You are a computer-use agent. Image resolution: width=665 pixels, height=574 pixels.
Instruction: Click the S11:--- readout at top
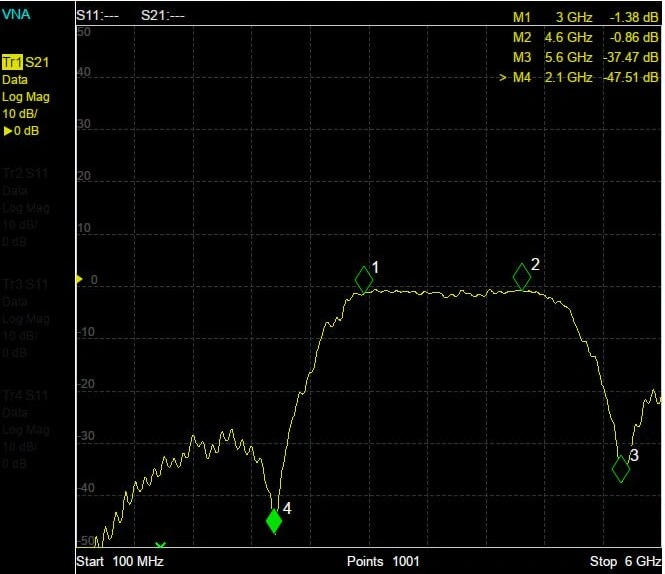[98, 16]
